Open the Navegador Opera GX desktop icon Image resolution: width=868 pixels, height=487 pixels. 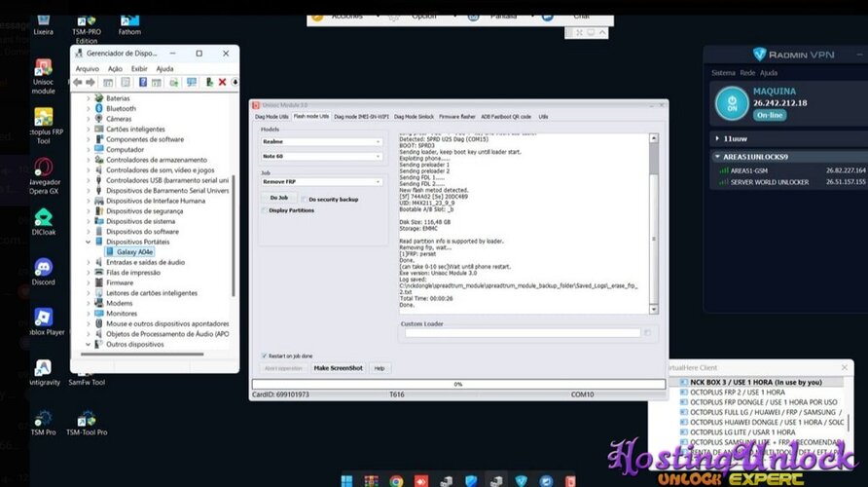coord(43,176)
